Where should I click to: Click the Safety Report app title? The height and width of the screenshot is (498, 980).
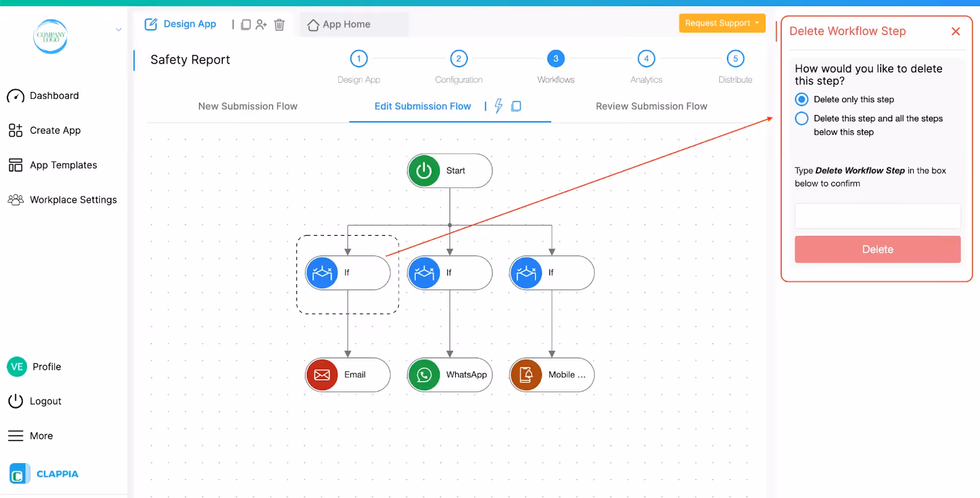click(x=190, y=60)
